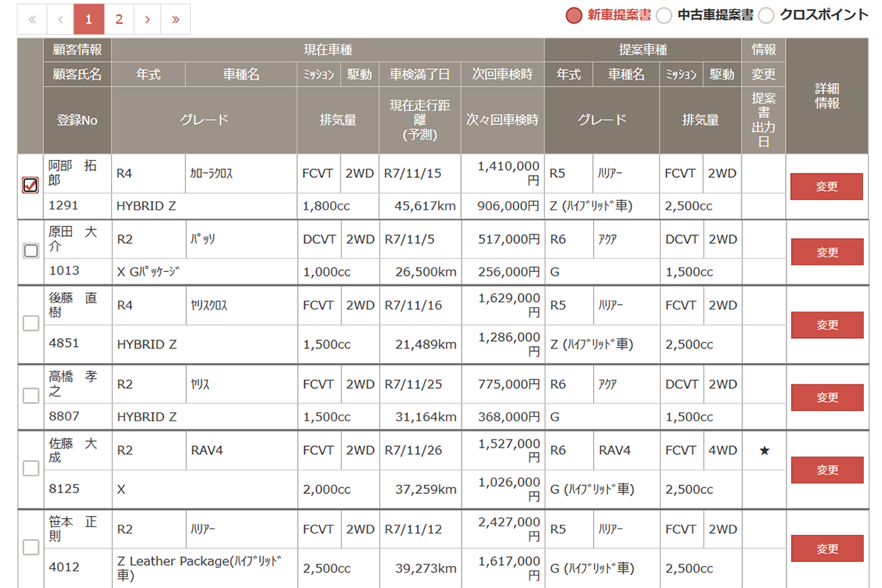Click inspection date R7/11/16
The image size is (882, 588).
tap(413, 305)
